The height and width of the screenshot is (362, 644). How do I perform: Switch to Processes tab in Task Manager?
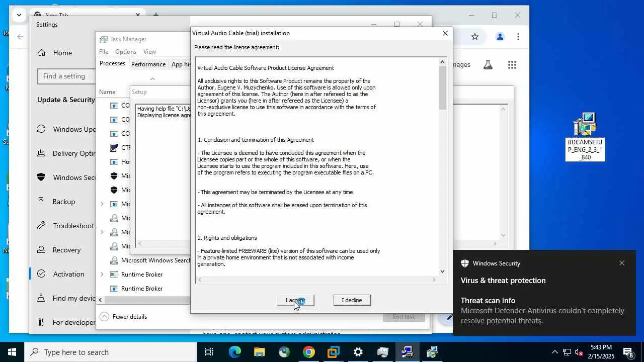click(x=112, y=64)
